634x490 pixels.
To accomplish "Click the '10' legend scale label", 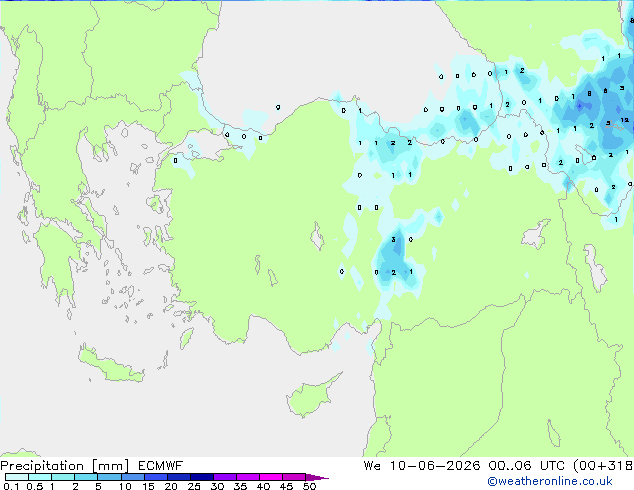I will coord(125,486).
